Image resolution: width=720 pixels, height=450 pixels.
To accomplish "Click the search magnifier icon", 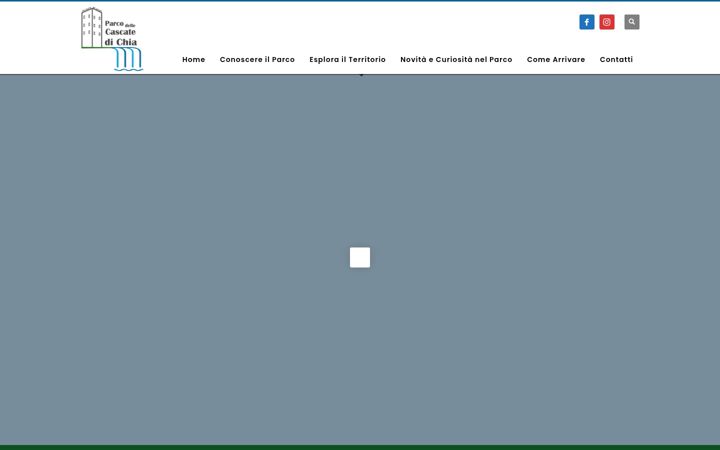I will (x=631, y=22).
